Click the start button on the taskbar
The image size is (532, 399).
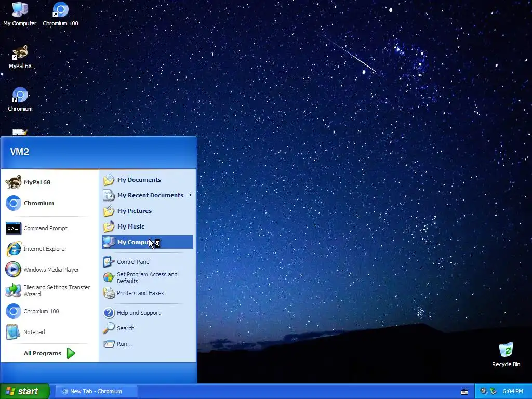point(25,391)
